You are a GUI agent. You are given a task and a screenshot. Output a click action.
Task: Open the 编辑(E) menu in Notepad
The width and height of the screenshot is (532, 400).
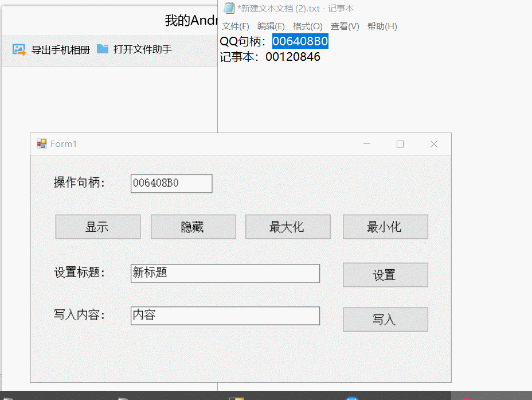(x=271, y=26)
